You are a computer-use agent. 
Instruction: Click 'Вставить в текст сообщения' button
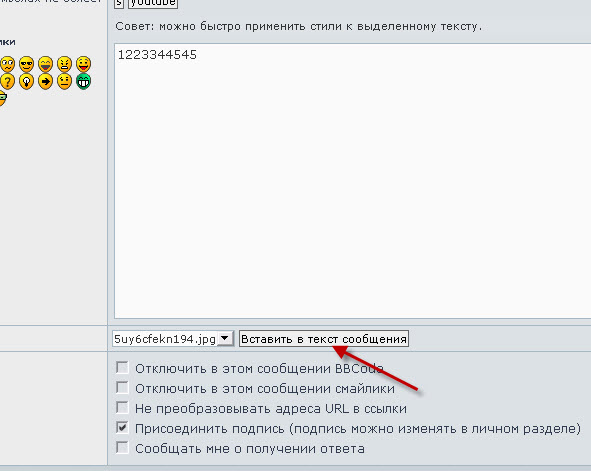click(324, 339)
